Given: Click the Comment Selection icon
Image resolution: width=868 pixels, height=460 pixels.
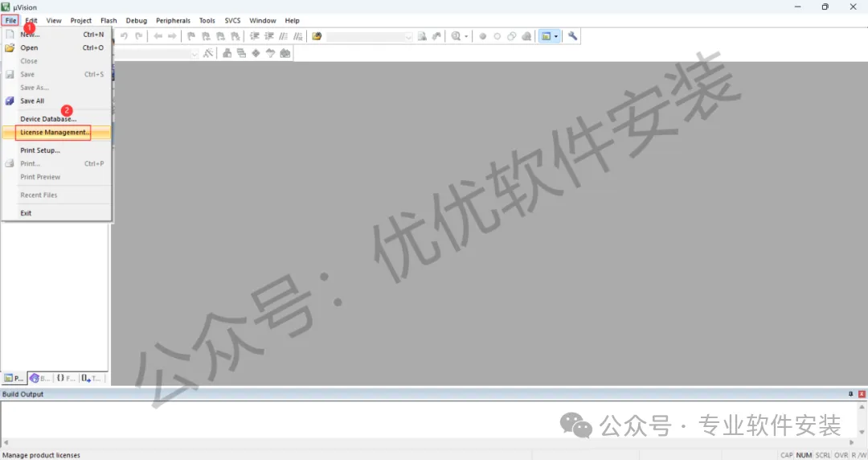Looking at the screenshot, I should [x=284, y=36].
